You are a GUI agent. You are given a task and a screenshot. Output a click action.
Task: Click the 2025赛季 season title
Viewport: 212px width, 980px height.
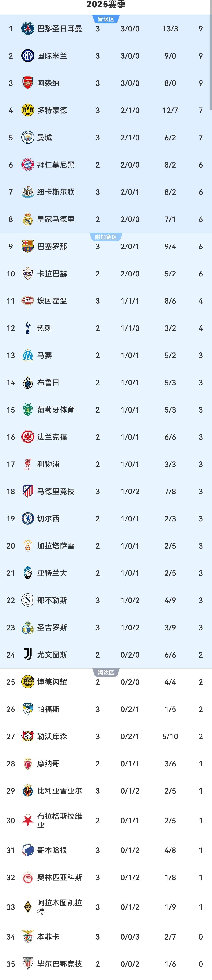click(x=106, y=5)
